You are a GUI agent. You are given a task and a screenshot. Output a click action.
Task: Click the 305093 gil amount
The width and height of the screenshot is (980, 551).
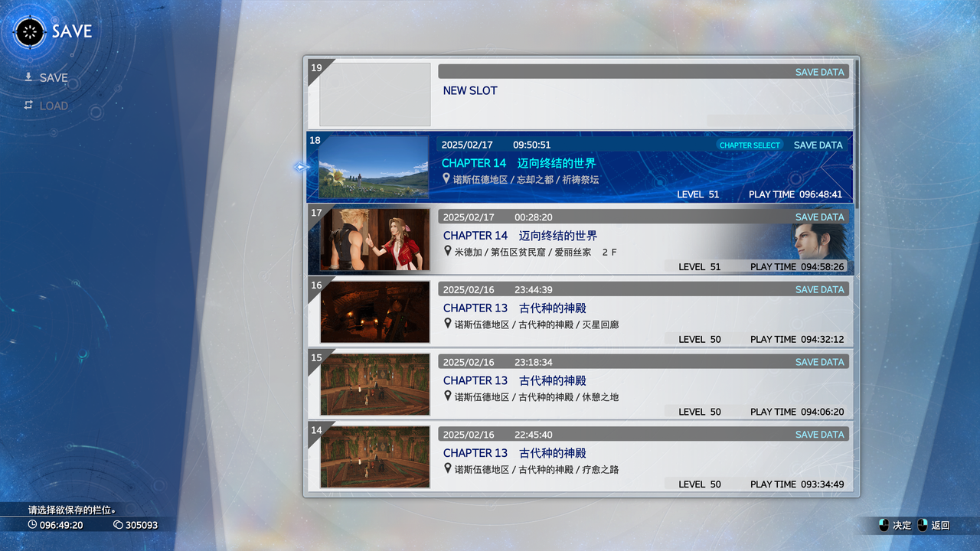pos(142,525)
